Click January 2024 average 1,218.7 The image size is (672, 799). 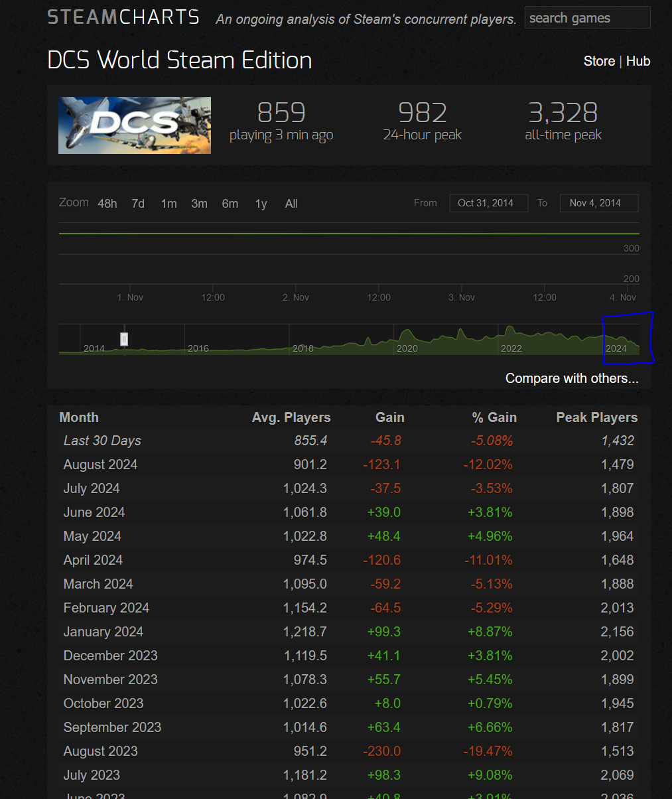pyautogui.click(x=306, y=632)
